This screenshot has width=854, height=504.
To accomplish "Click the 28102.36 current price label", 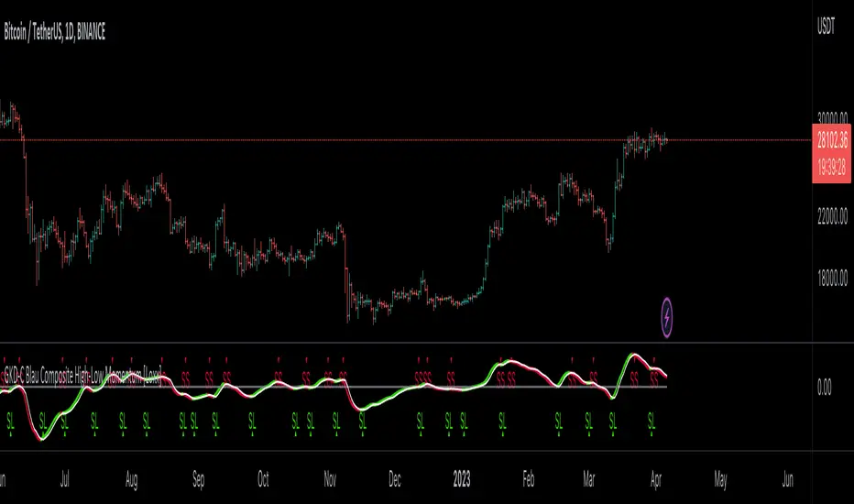I will [832, 140].
